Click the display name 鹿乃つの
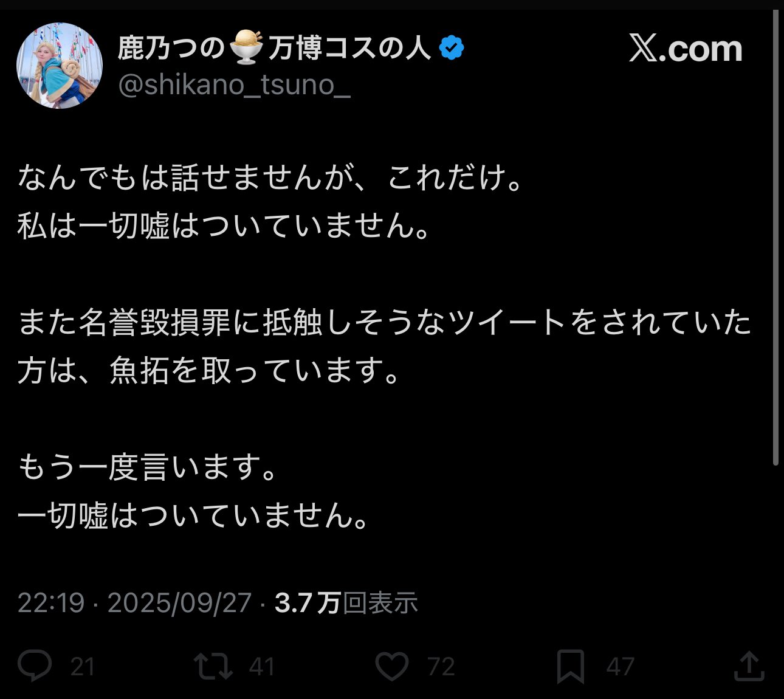 pos(171,47)
